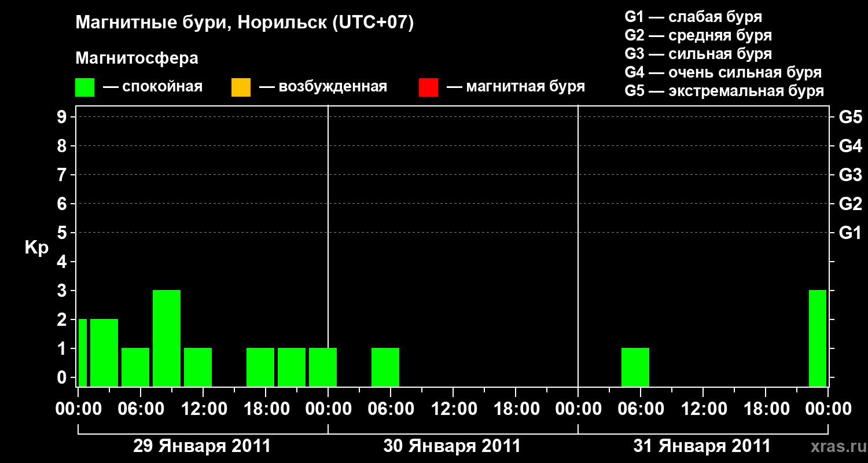Click the G2 label on the right axis

850,204
